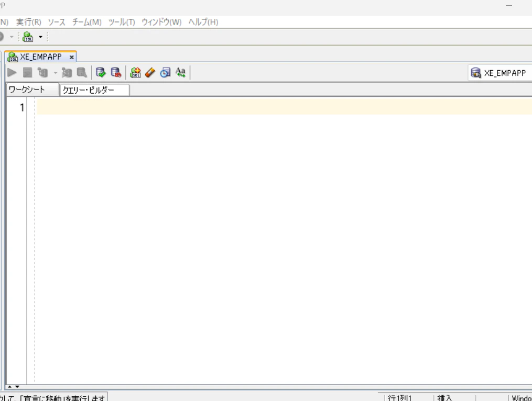
Task: Click the down arrow splitter control below editor
Action: (x=17, y=387)
